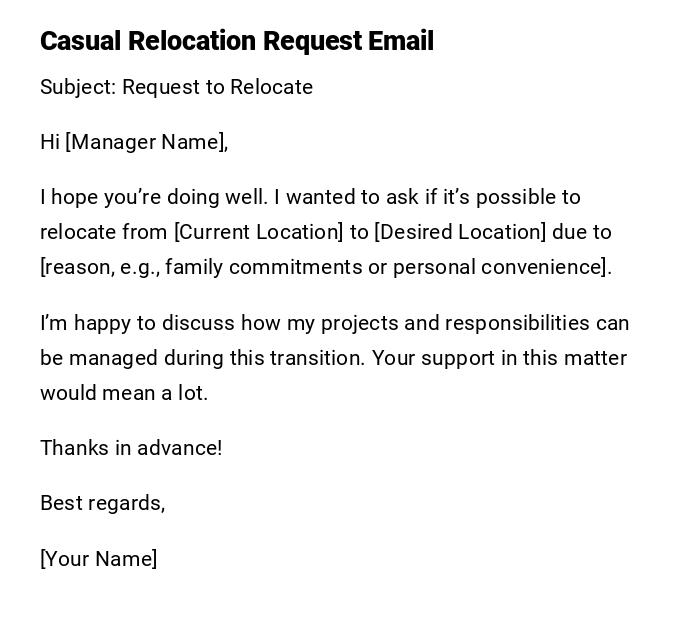Click the [Your Name] placeholder
Screen dimensions: 700x621
(98, 559)
